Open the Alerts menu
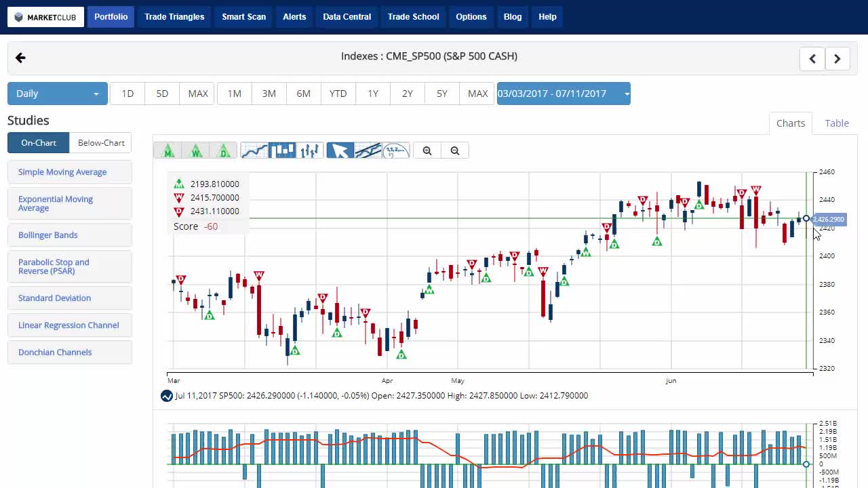 (x=294, y=17)
